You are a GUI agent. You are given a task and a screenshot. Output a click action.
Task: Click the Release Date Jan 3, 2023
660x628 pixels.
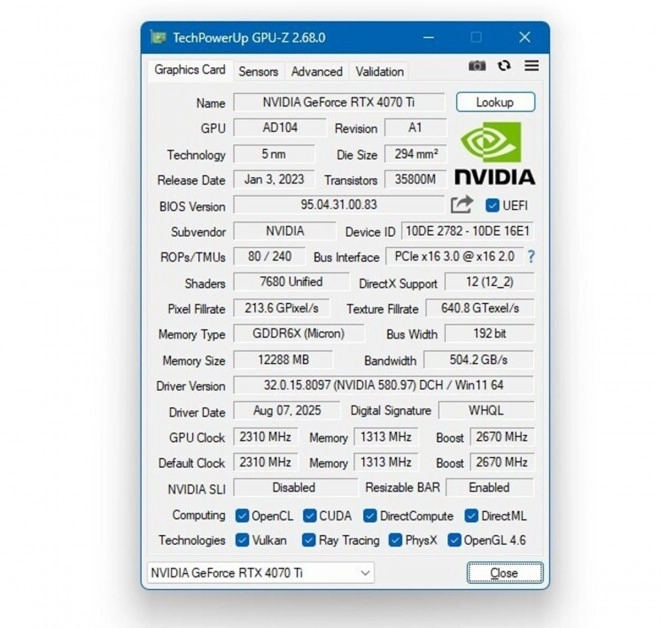(x=274, y=179)
